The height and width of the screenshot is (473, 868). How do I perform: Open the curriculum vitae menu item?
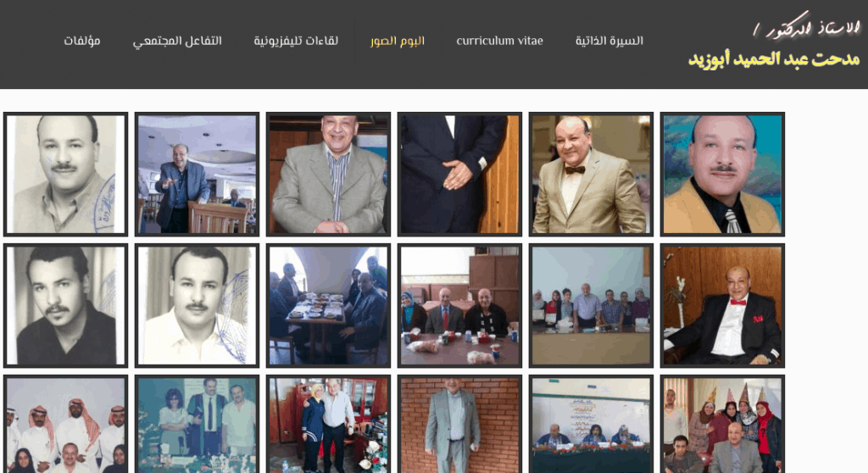pyautogui.click(x=499, y=41)
